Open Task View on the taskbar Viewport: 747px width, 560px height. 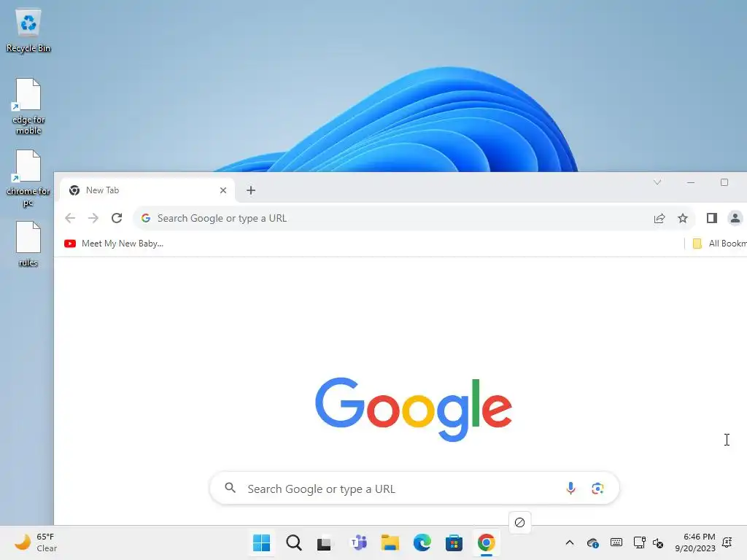pos(325,542)
